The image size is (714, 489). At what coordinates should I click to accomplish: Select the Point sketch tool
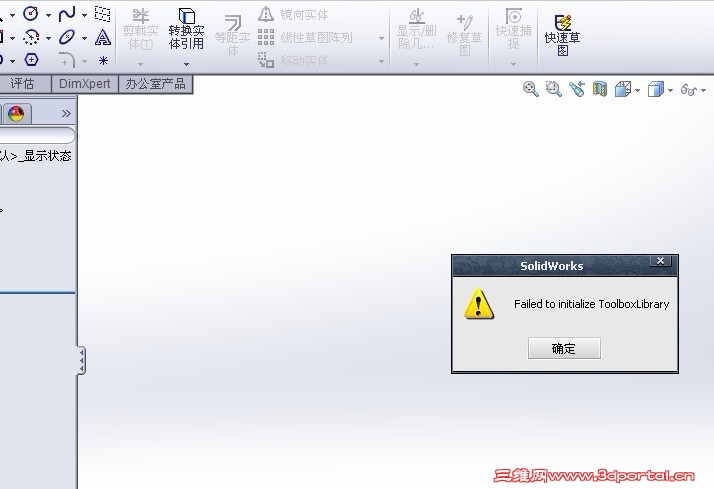click(x=103, y=60)
